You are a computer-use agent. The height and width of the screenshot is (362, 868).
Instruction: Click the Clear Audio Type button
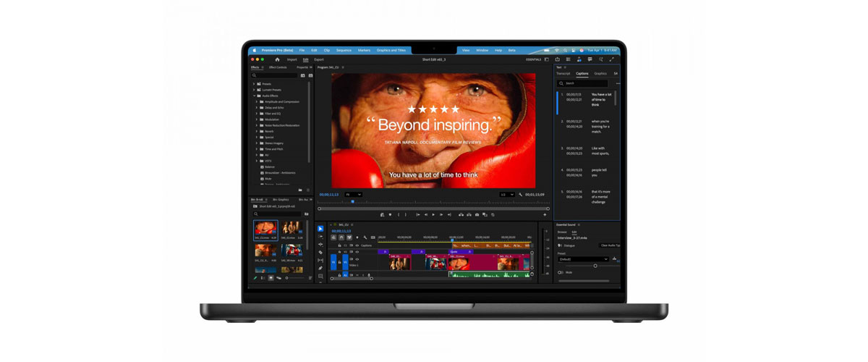pyautogui.click(x=610, y=245)
